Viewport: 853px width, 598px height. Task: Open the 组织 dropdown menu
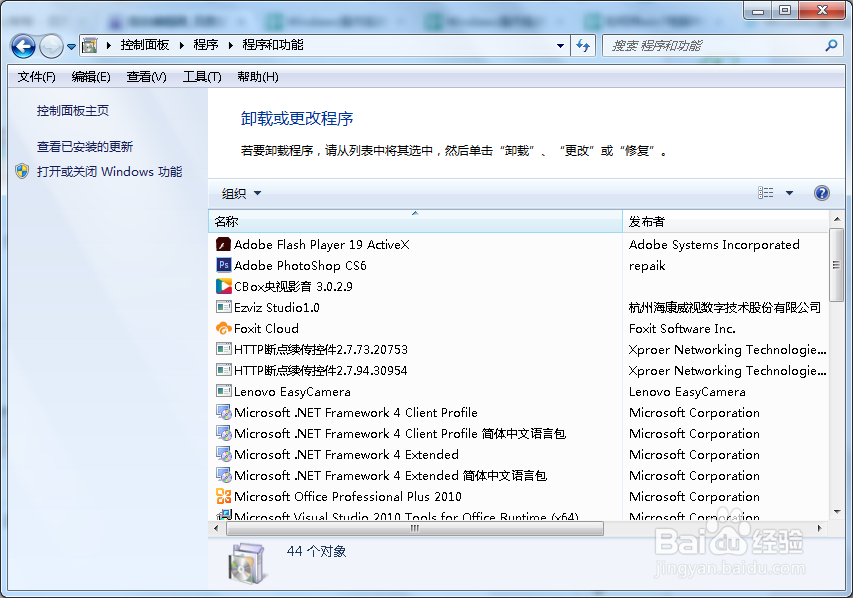point(242,193)
